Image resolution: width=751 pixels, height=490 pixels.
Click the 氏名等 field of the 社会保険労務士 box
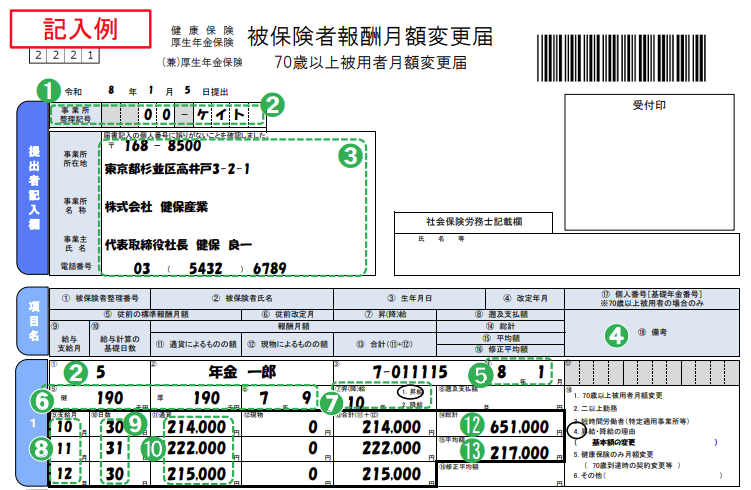coord(567,254)
